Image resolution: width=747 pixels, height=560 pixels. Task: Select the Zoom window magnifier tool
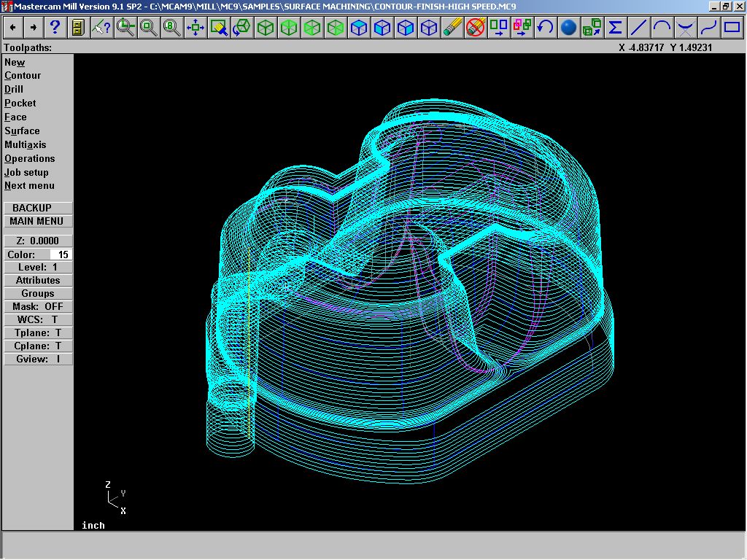click(125, 28)
